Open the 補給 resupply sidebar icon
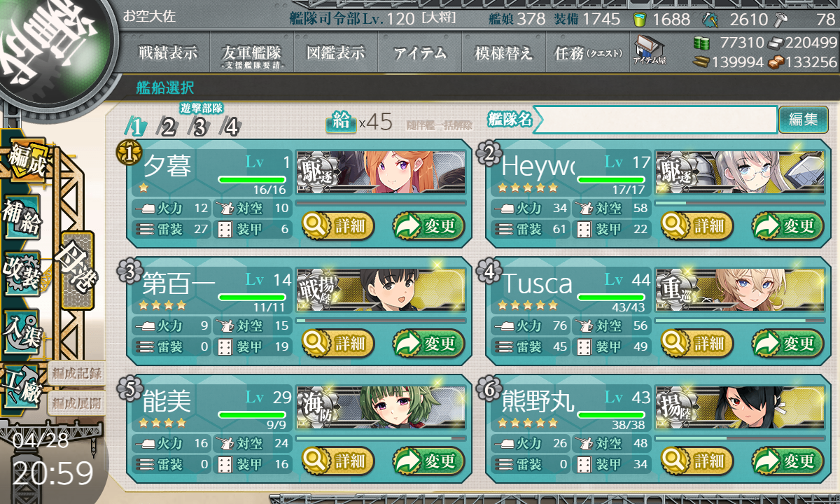 coord(22,218)
